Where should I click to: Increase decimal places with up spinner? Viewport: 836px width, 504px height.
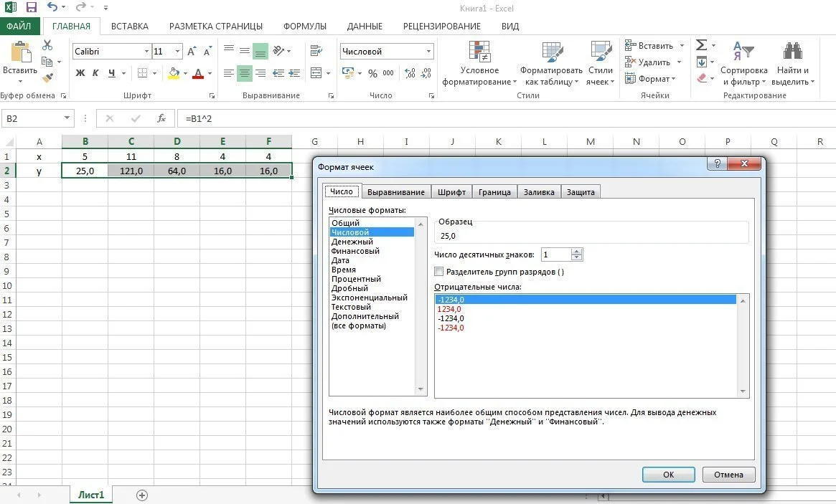pos(577,252)
